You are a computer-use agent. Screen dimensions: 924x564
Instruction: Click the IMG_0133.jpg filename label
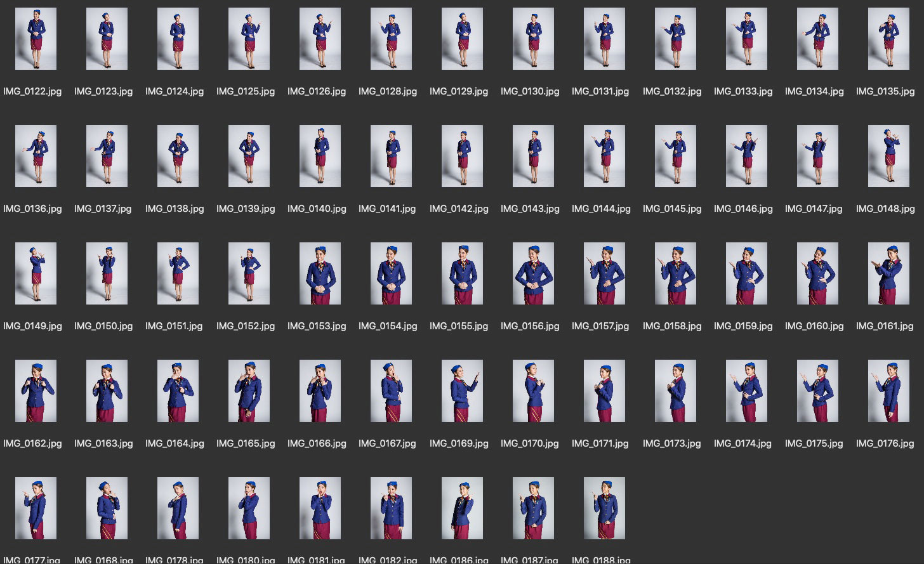(x=743, y=91)
